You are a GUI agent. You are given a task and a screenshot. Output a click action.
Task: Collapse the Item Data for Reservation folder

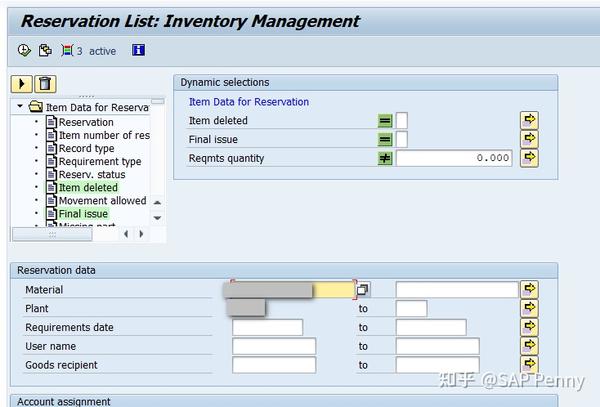20,107
